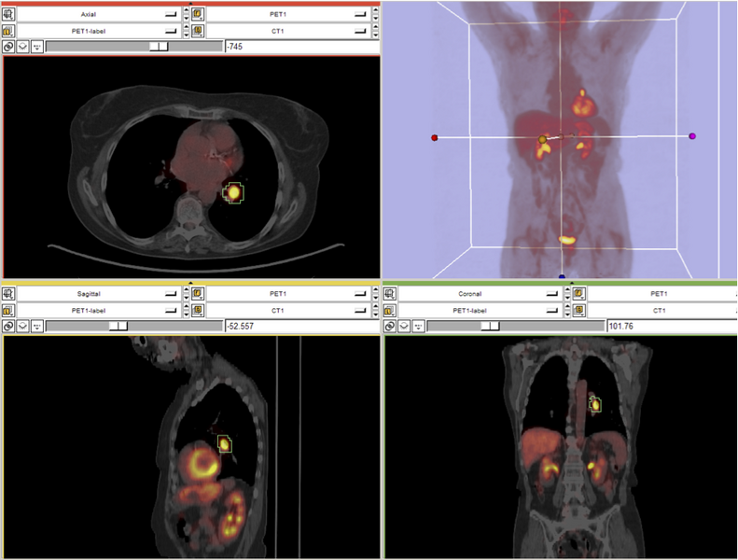738x560 pixels.
Task: Open PET1 foreground dropdown in Axial panel
Action: click(x=289, y=14)
